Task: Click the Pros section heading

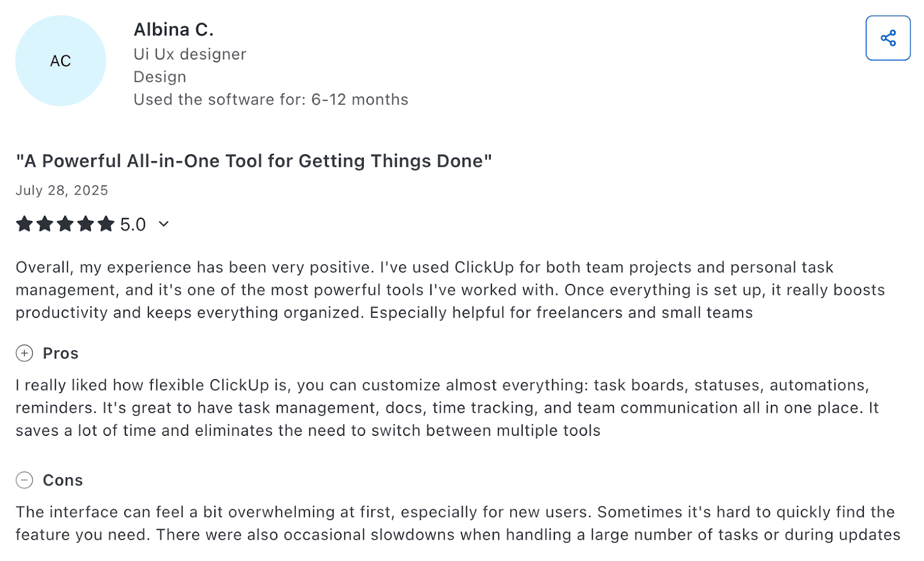Action: [61, 353]
